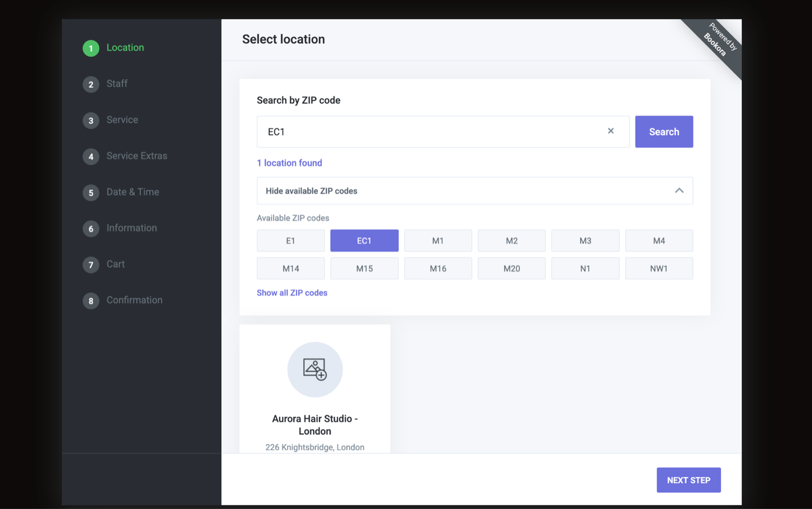Click the step 4 number badge
The width and height of the screenshot is (812, 509).
[91, 157]
